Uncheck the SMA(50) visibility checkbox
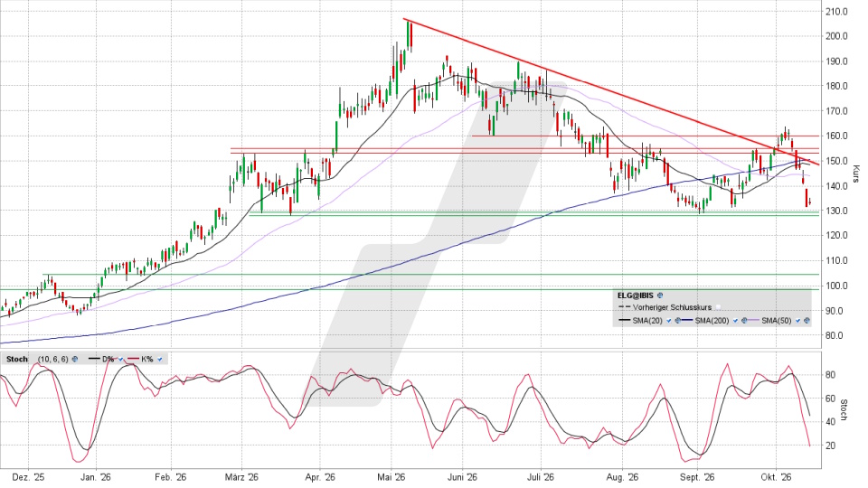 pyautogui.click(x=797, y=320)
